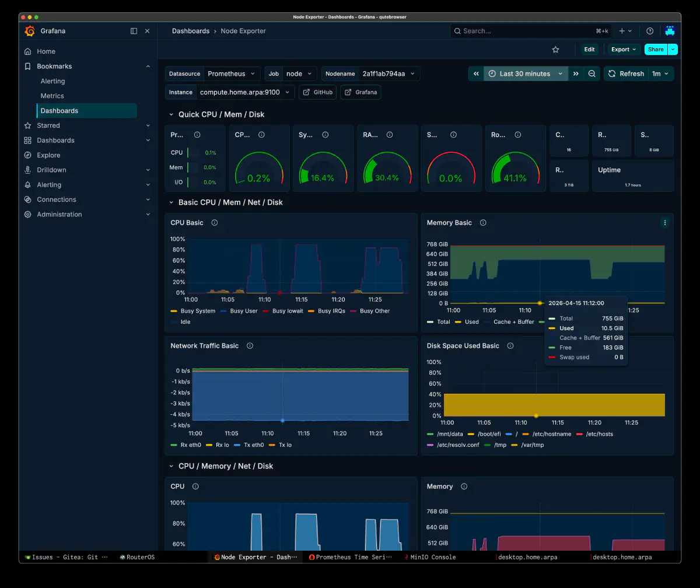Star this dashboard as favorite
This screenshot has width=700, height=588.
(x=555, y=50)
